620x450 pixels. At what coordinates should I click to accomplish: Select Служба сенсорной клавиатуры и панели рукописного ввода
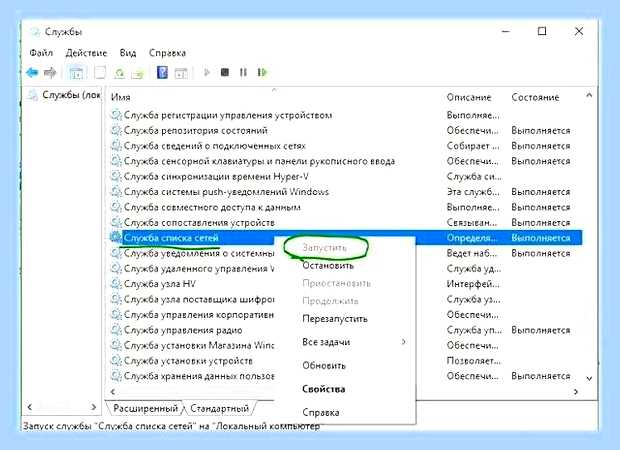(x=259, y=161)
